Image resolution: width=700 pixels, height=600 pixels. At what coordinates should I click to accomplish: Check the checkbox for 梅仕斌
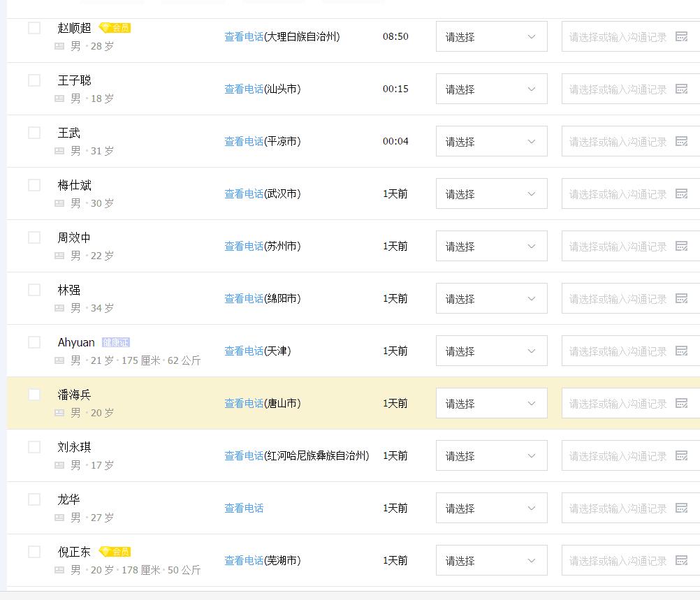pyautogui.click(x=34, y=185)
